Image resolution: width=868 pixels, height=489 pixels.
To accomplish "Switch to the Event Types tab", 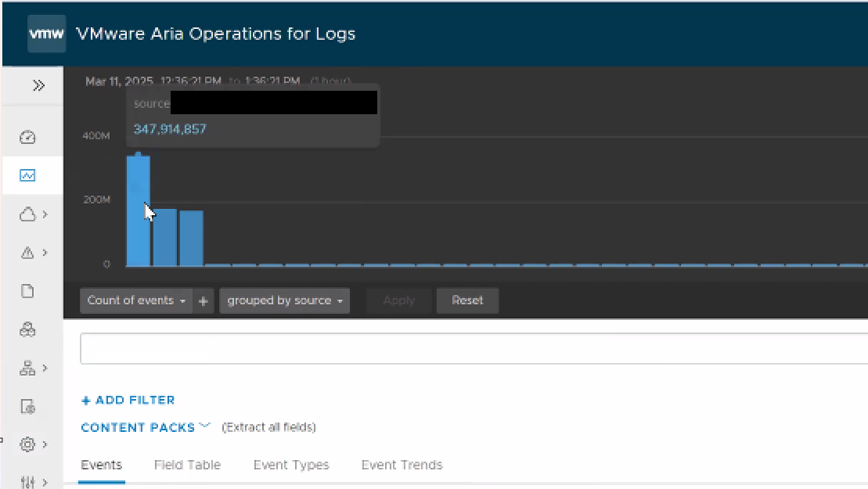I will (291, 466).
